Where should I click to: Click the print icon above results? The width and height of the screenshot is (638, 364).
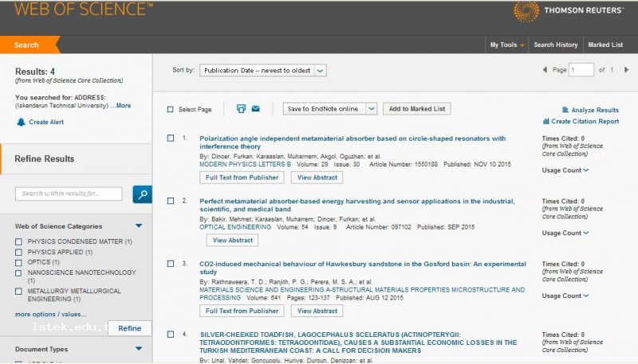[x=241, y=109]
